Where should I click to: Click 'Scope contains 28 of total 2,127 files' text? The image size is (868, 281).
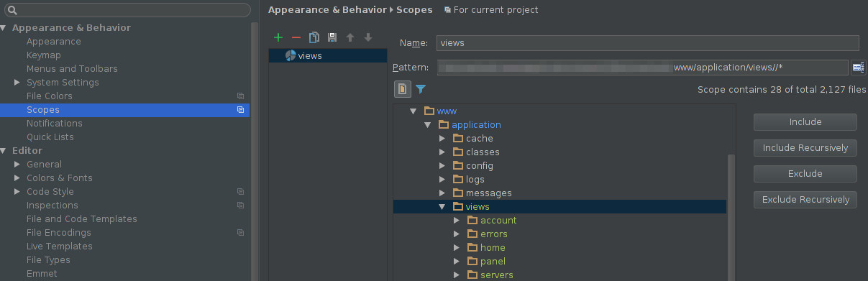click(x=782, y=90)
